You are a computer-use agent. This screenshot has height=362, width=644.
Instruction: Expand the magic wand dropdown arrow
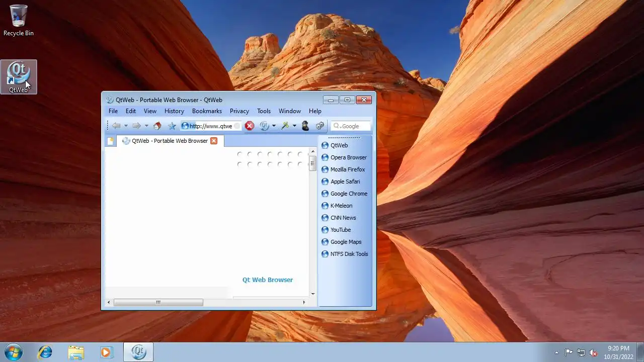[x=294, y=126]
